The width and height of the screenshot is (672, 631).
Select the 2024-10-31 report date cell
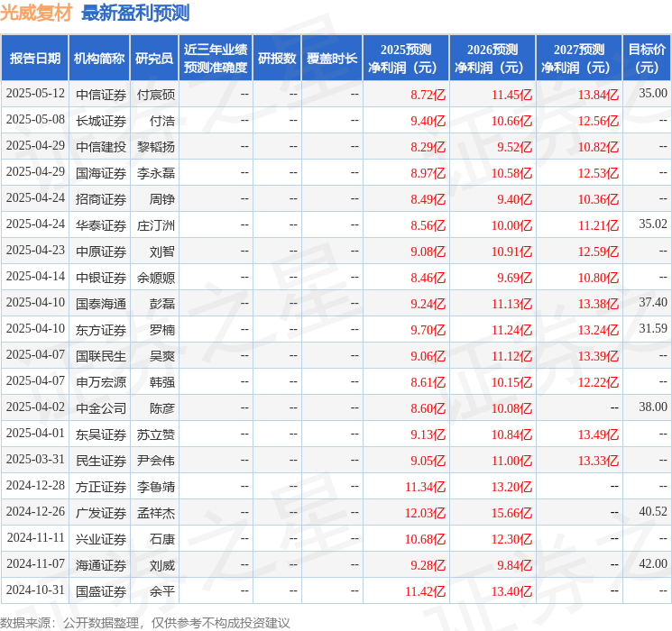[35, 591]
